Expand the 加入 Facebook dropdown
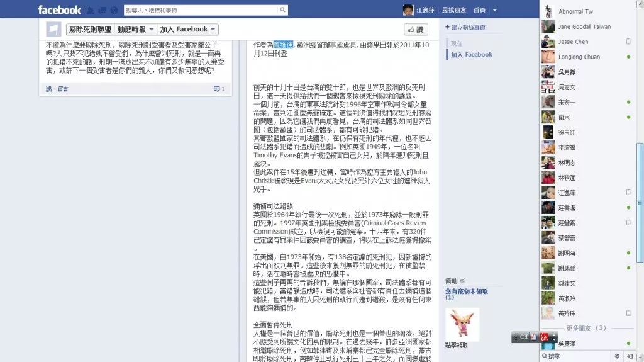This screenshot has height=362, width=644. (187, 29)
